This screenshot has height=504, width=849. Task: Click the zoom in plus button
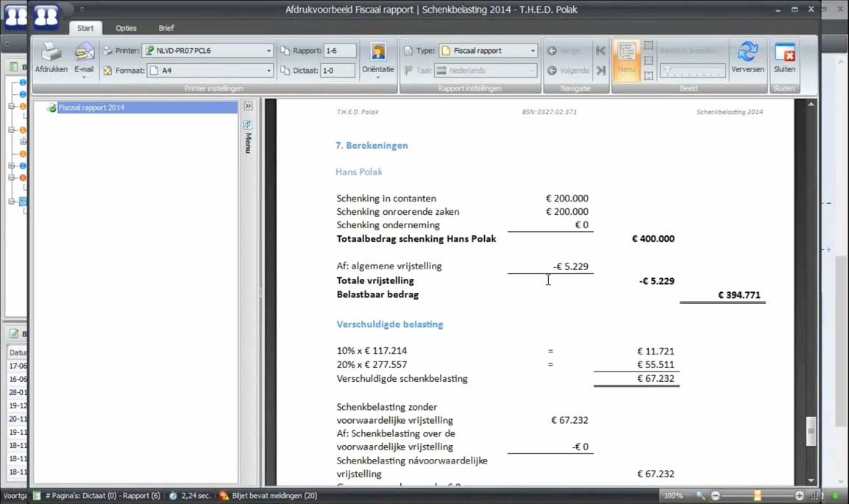click(800, 496)
